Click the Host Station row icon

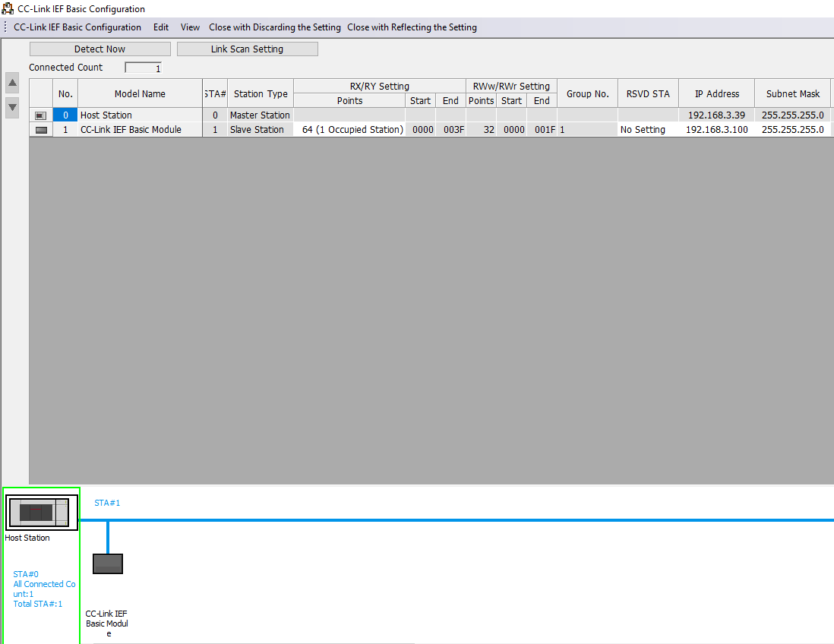point(41,115)
